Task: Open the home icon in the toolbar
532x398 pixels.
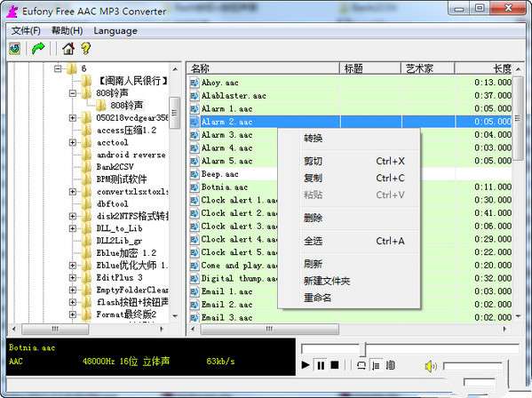Action: coord(68,49)
